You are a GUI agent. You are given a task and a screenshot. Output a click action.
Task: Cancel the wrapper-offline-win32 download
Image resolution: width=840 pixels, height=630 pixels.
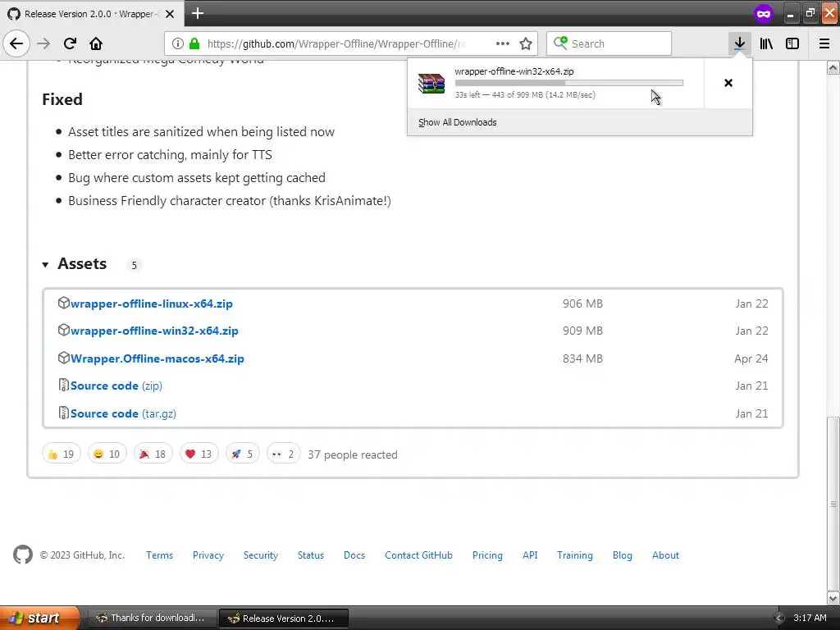(728, 83)
